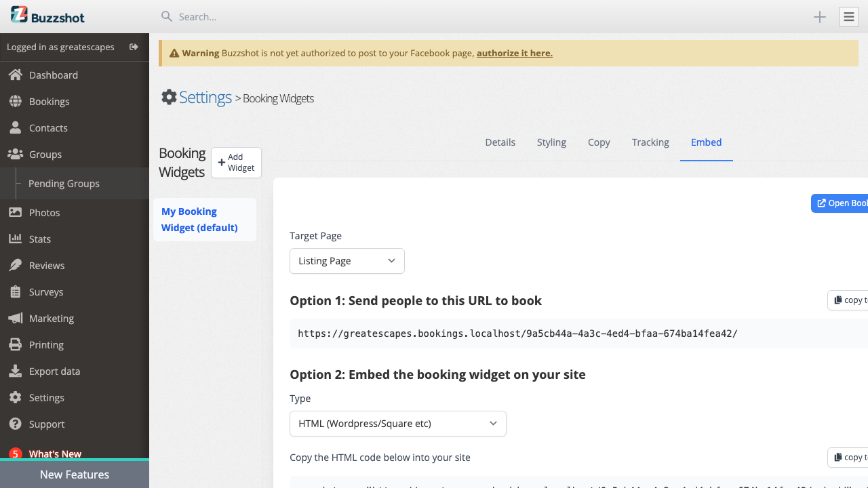The width and height of the screenshot is (868, 488).
Task: Click the plus icon in the top bar
Action: pos(819,16)
